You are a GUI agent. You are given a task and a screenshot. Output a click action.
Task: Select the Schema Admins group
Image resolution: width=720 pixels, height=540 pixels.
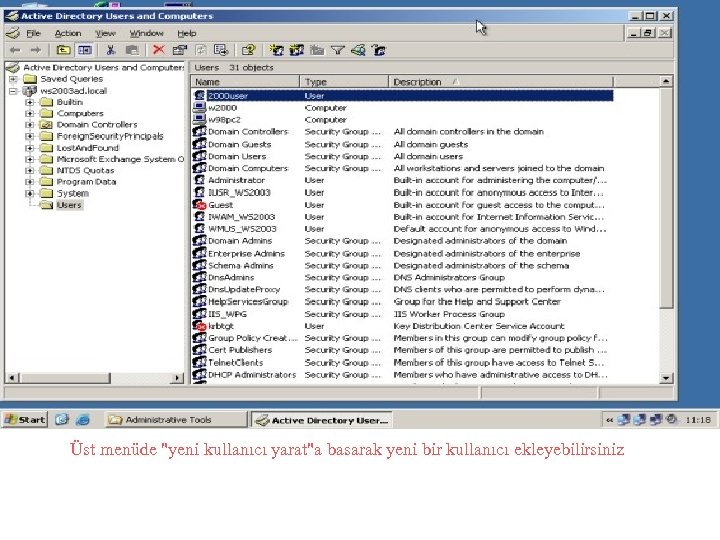[402, 265]
